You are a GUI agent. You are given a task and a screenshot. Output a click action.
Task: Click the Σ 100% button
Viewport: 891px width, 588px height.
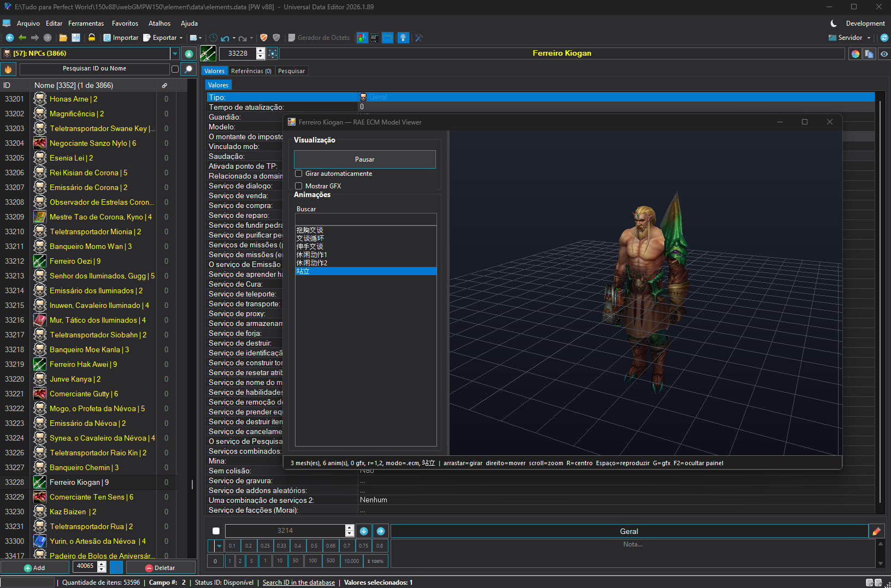(375, 561)
